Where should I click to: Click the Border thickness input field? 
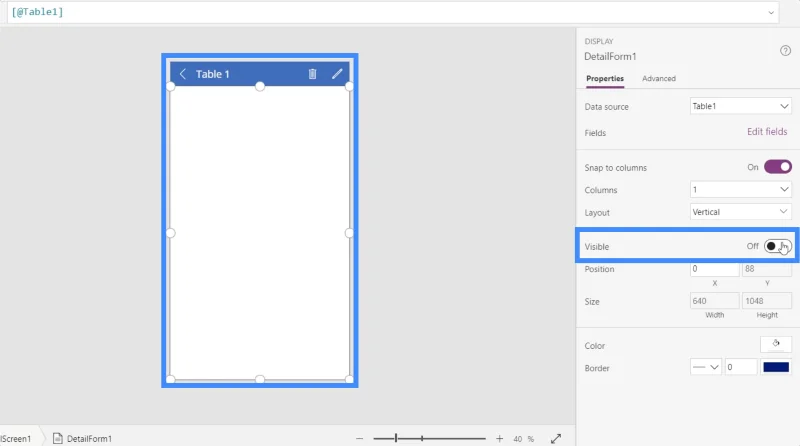[741, 367]
